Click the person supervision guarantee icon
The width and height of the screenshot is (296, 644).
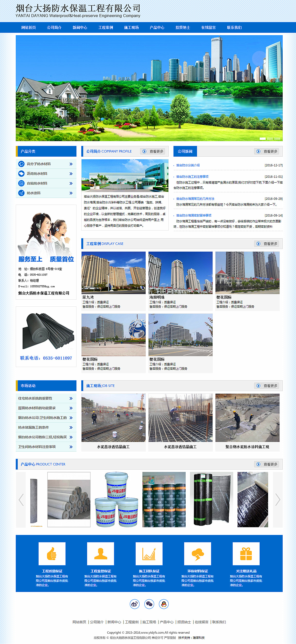pos(100,554)
